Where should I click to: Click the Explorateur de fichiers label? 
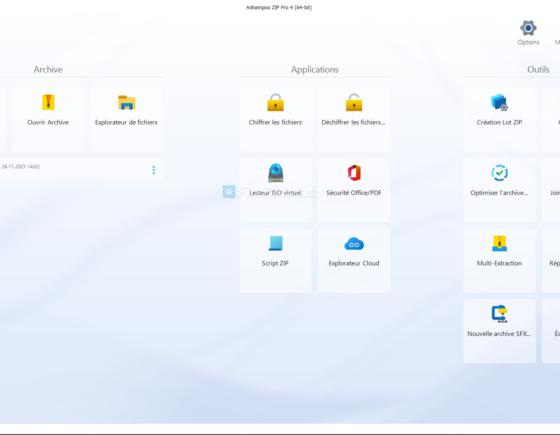(x=126, y=122)
